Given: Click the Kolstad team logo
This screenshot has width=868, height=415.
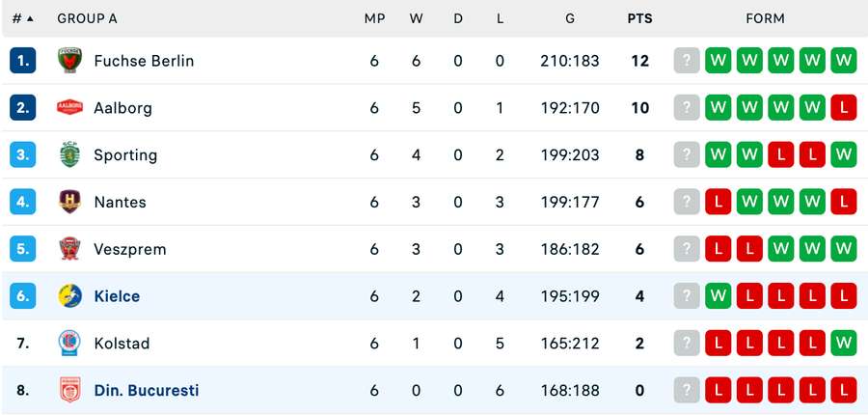Looking at the screenshot, I should coord(69,343).
